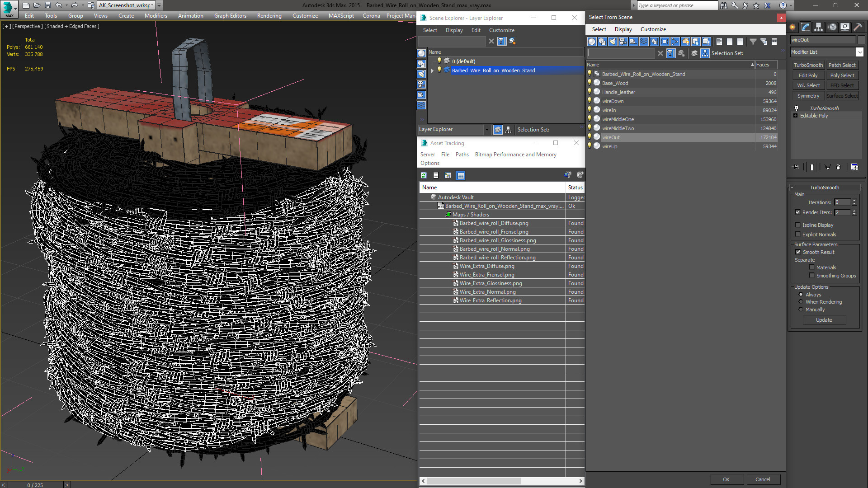Open the Modifier List dropdown
868x488 pixels.
point(859,52)
